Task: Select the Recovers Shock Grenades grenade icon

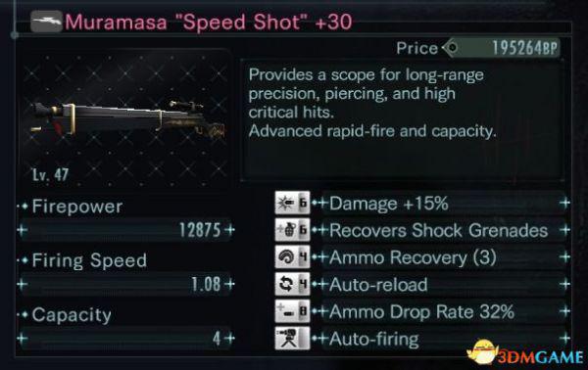Action: (292, 230)
